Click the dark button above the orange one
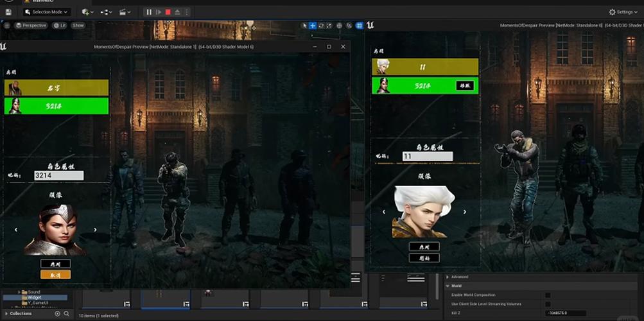The height and width of the screenshot is (321, 644). click(x=55, y=263)
